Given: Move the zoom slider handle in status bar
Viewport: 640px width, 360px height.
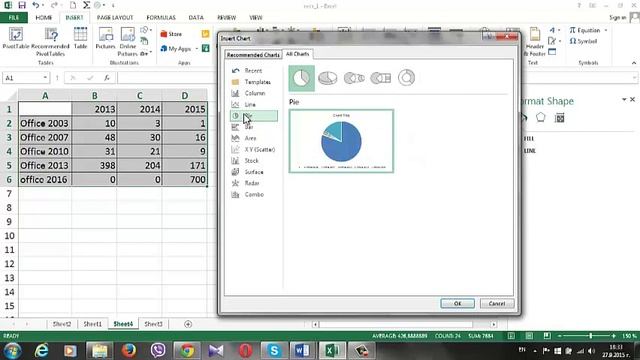Looking at the screenshot, I should (591, 336).
